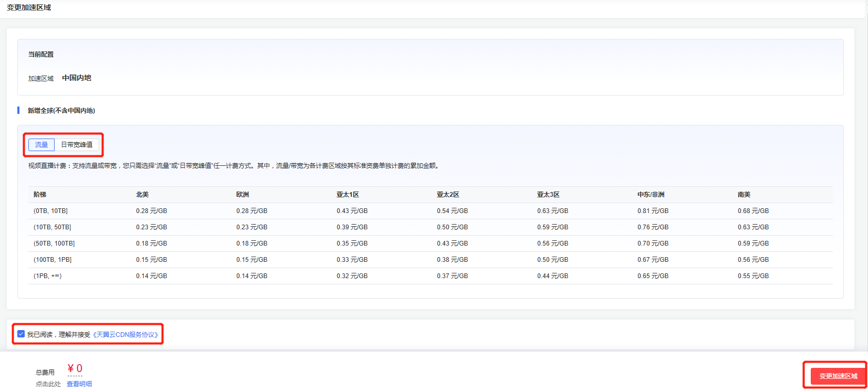Open the 天翼云CDN服务协议 link
Image resolution: width=868 pixels, height=392 pixels.
tap(126, 334)
